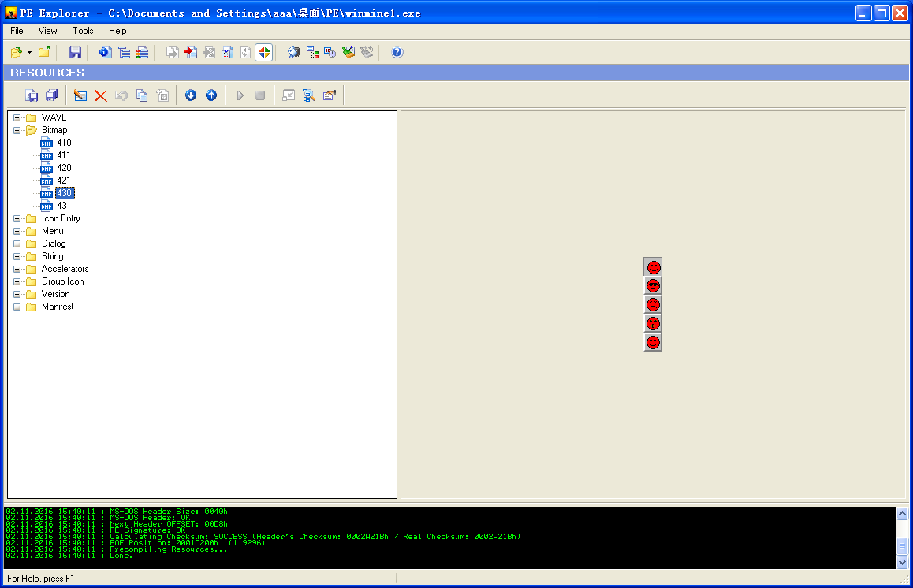913x588 pixels.
Task: Select bitmap resource 430
Action: coord(65,193)
